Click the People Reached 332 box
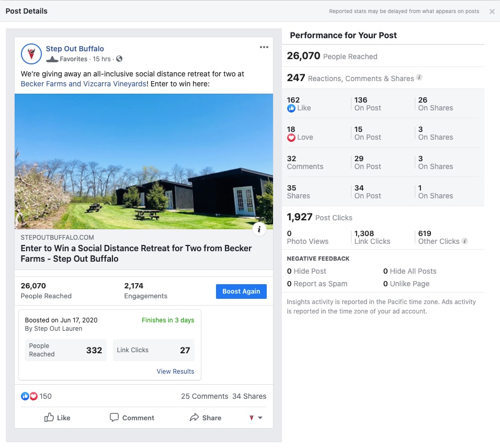Image resolution: width=500 pixels, height=448 pixels. tap(66, 350)
